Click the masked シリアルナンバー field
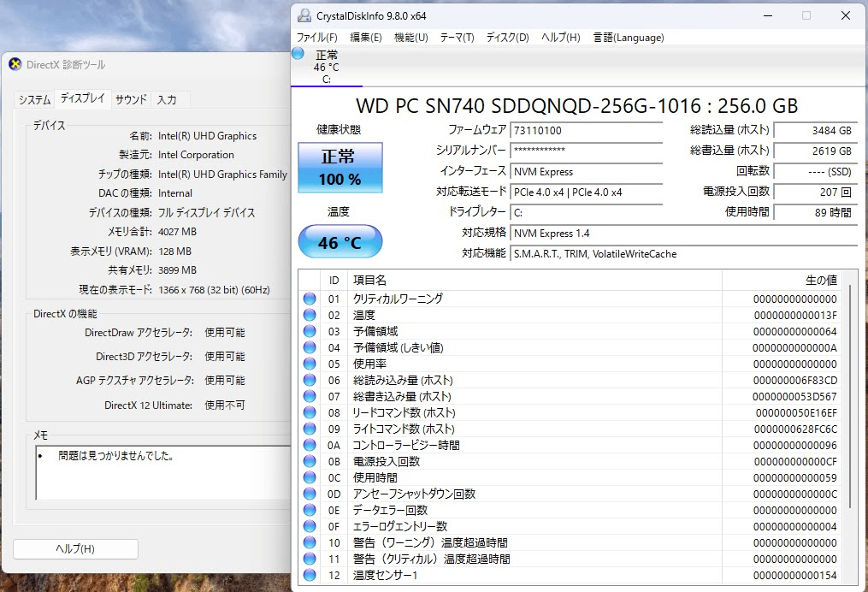Viewport: 868px width, 592px height. coord(587,151)
